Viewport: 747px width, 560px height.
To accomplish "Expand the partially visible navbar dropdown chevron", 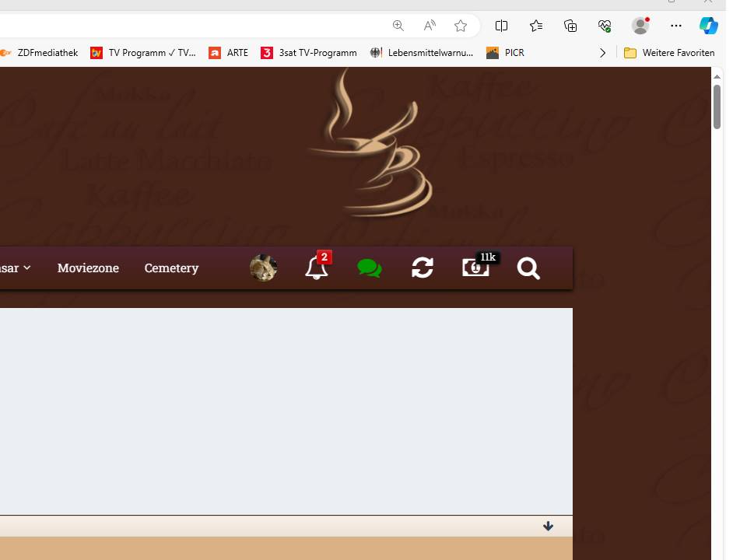I will pos(27,268).
